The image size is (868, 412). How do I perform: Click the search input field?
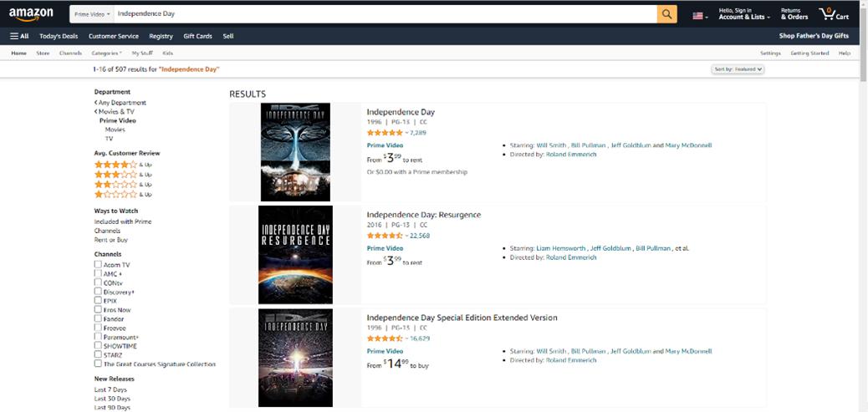coord(385,14)
